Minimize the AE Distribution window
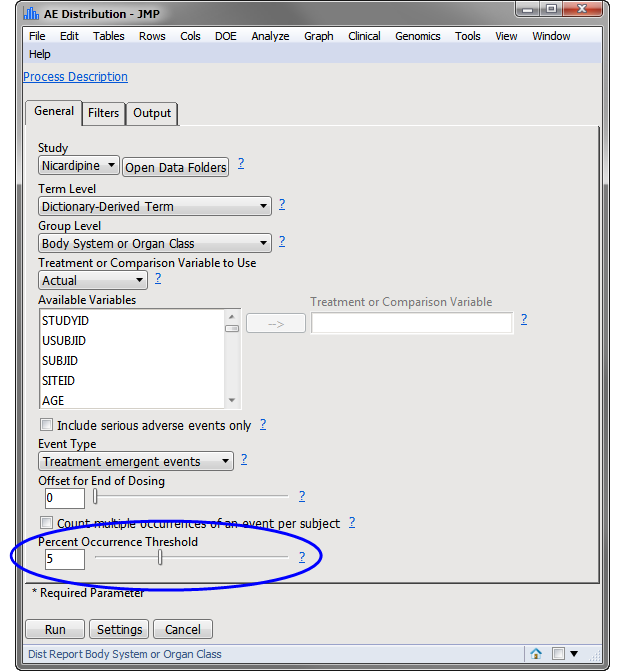The width and height of the screenshot is (630, 671). (527, 9)
